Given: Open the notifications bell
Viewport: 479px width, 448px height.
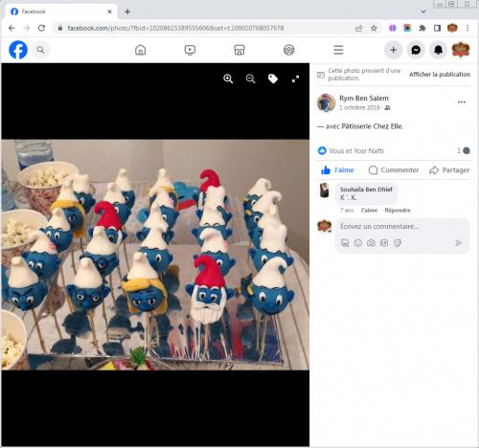Looking at the screenshot, I should coord(438,50).
